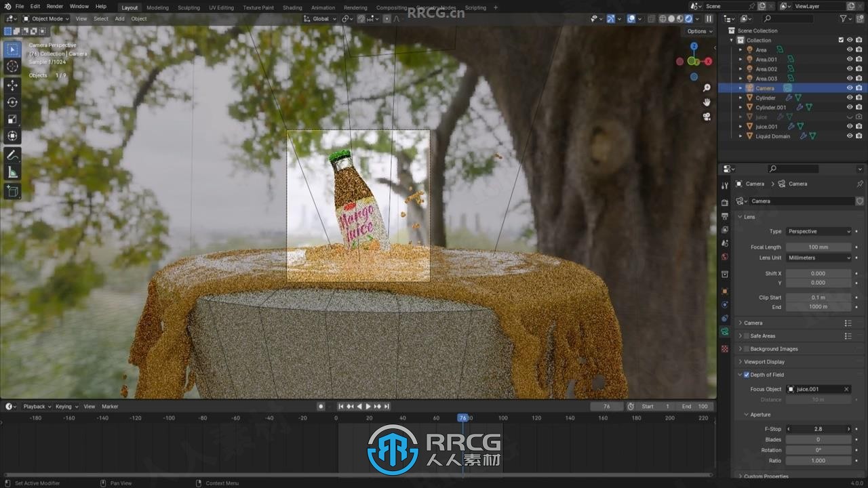The image size is (868, 488).
Task: Select the Transform tool
Action: (12, 136)
